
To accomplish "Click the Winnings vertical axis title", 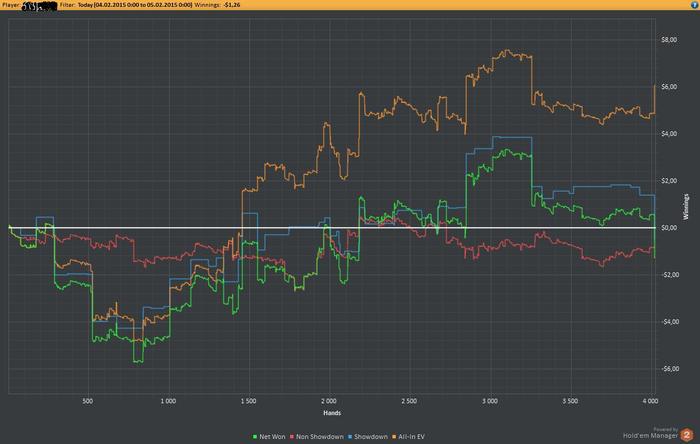I will (686, 207).
